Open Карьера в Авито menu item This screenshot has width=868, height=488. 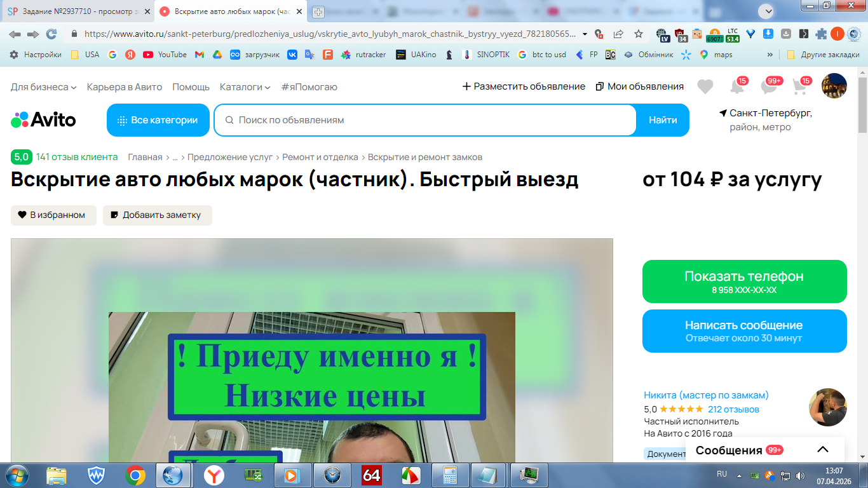click(x=125, y=86)
